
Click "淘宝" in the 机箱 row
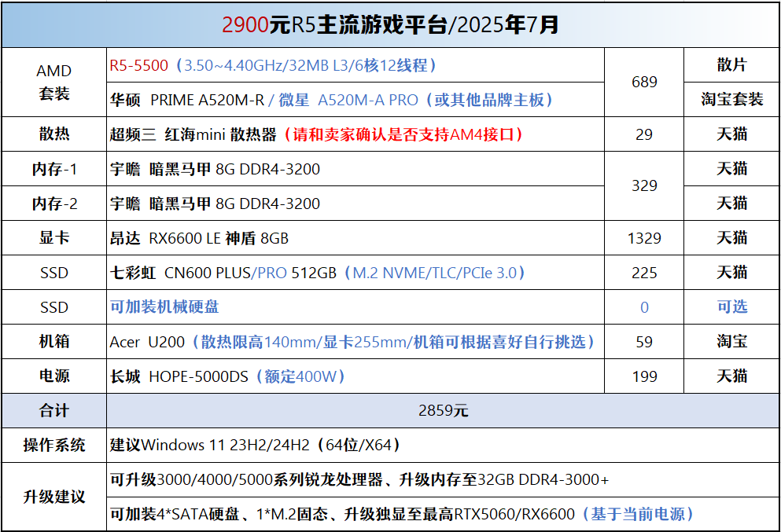(x=731, y=342)
